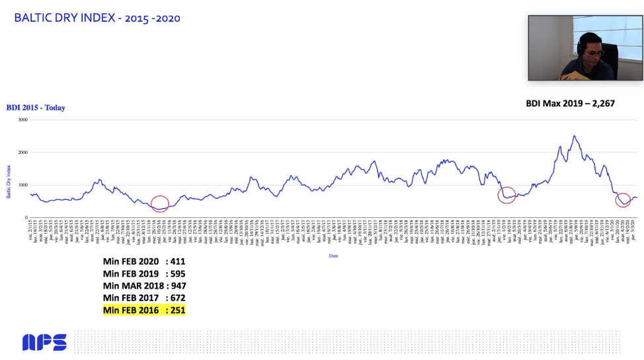Click the highest peak of the blue line
644x360 pixels.
pos(574,136)
